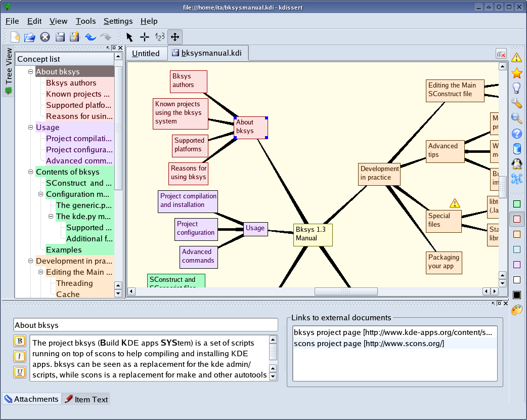Undo the last action with the blue arrow
The width and height of the screenshot is (527, 420).
click(x=90, y=37)
